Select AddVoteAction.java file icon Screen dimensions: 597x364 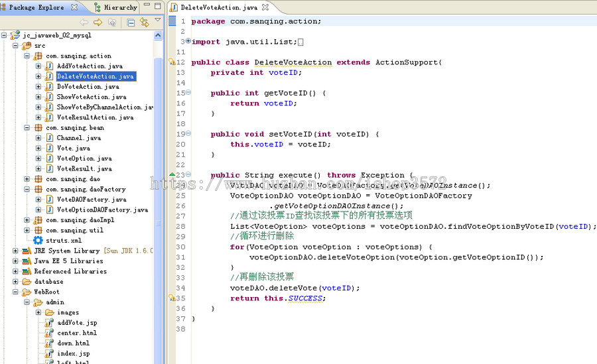[49, 66]
